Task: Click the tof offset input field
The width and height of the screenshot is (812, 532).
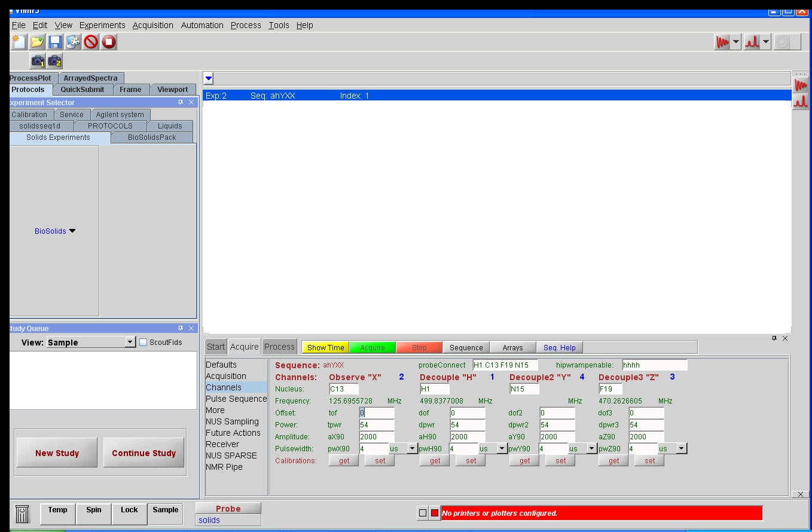Action: [x=377, y=413]
